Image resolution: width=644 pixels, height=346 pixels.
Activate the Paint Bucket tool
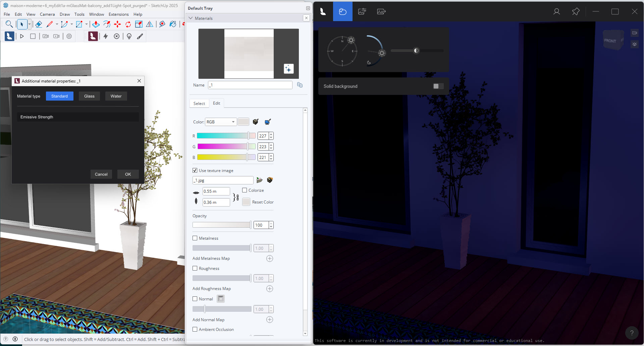click(x=173, y=24)
